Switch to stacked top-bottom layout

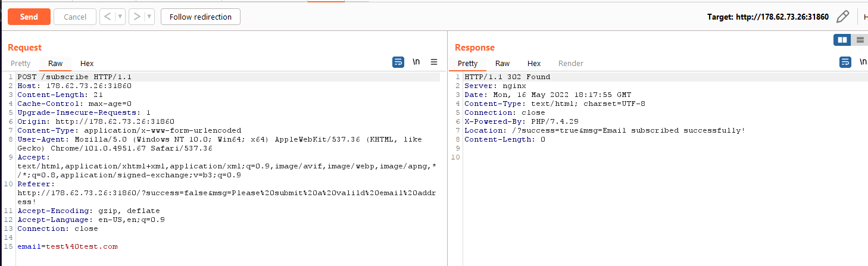click(860, 40)
